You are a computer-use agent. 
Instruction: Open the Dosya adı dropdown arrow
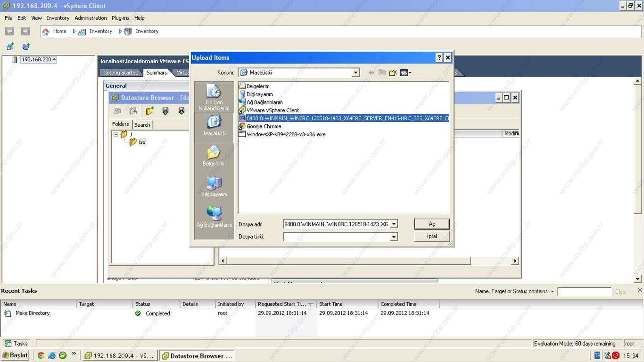394,224
